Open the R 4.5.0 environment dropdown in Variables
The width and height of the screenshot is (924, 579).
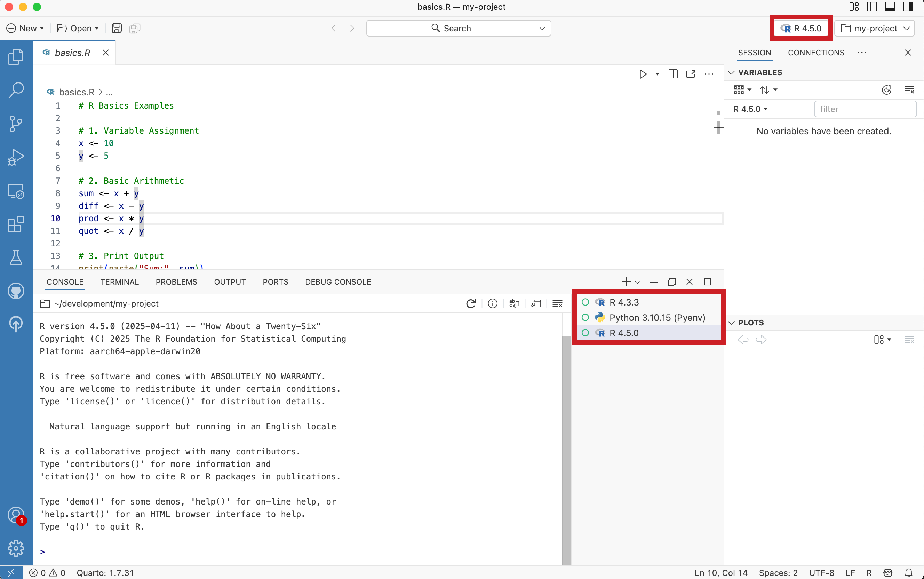pyautogui.click(x=749, y=109)
